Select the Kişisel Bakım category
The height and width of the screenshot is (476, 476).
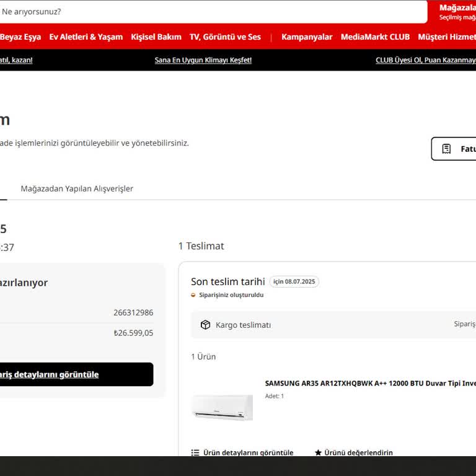(x=156, y=37)
